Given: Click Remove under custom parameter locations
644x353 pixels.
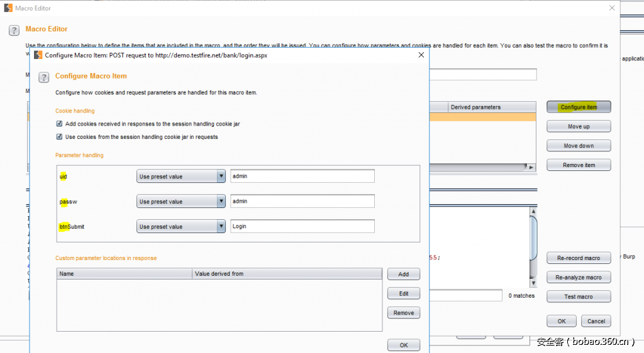Looking at the screenshot, I should coord(403,313).
